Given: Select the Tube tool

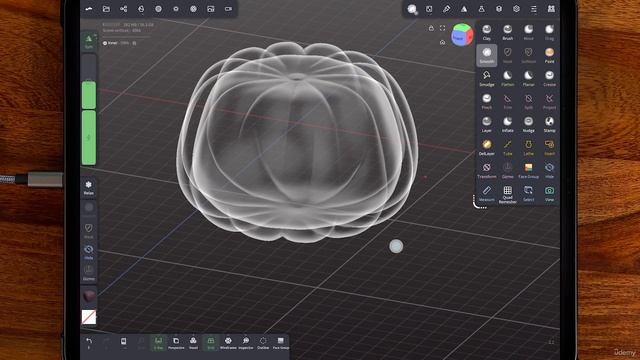Looking at the screenshot, I should [507, 147].
